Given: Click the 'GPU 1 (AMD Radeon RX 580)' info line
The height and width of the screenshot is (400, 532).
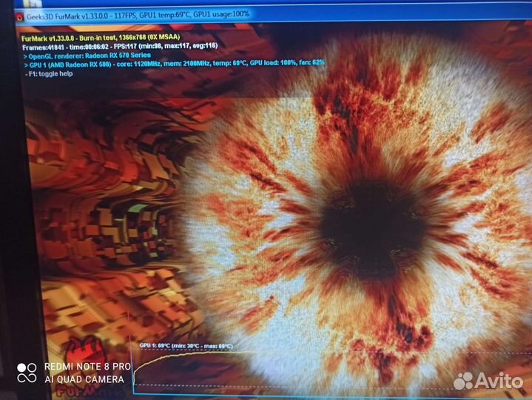Looking at the screenshot, I should click(174, 64).
